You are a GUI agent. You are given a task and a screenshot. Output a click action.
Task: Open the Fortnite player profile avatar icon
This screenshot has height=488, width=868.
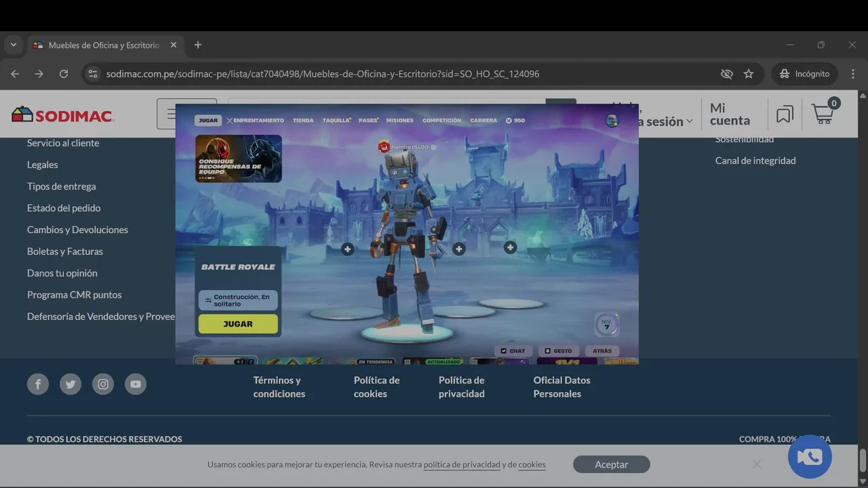(x=612, y=121)
